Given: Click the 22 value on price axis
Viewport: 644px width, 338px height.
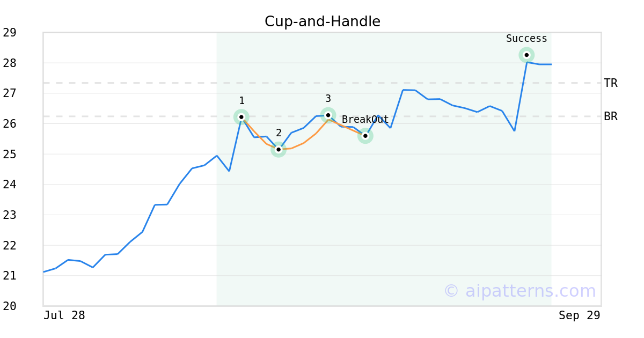Looking at the screenshot, I should point(10,246).
